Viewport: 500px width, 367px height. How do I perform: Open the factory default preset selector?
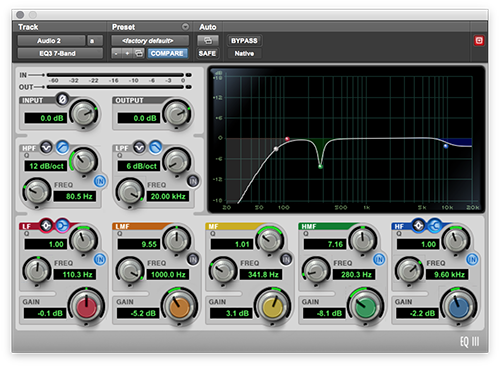150,41
